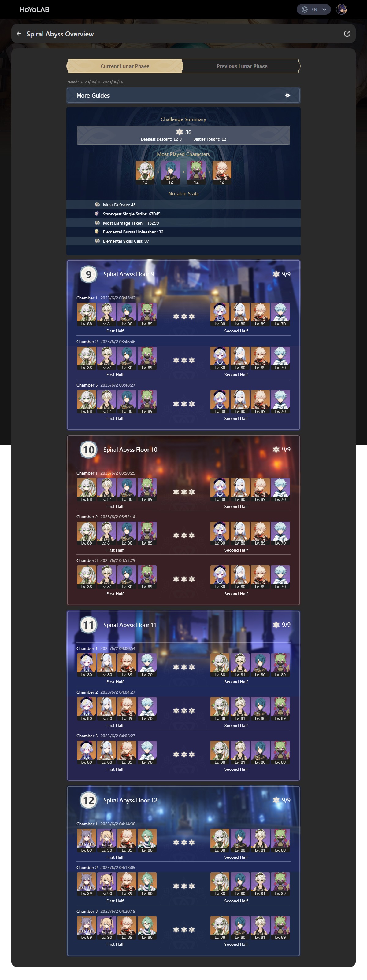Switch to Current Lunar Phase tab
The image size is (367, 980).
pyautogui.click(x=125, y=66)
